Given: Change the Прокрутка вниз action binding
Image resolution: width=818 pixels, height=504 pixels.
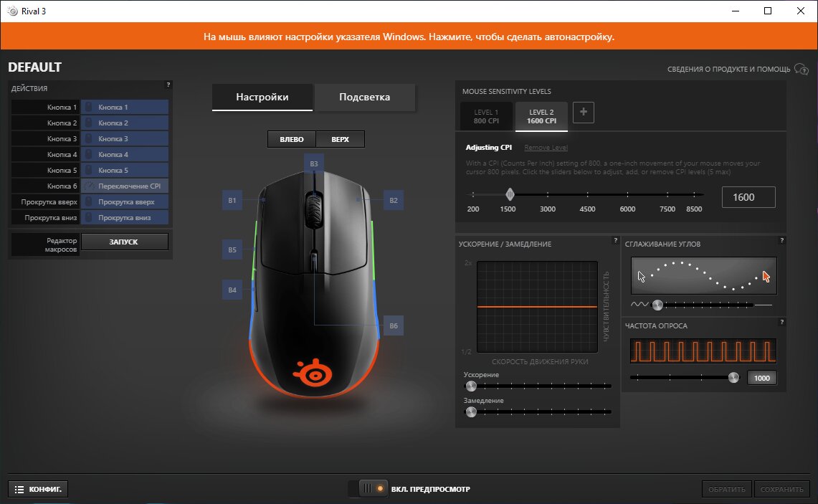Looking at the screenshot, I should [x=125, y=217].
